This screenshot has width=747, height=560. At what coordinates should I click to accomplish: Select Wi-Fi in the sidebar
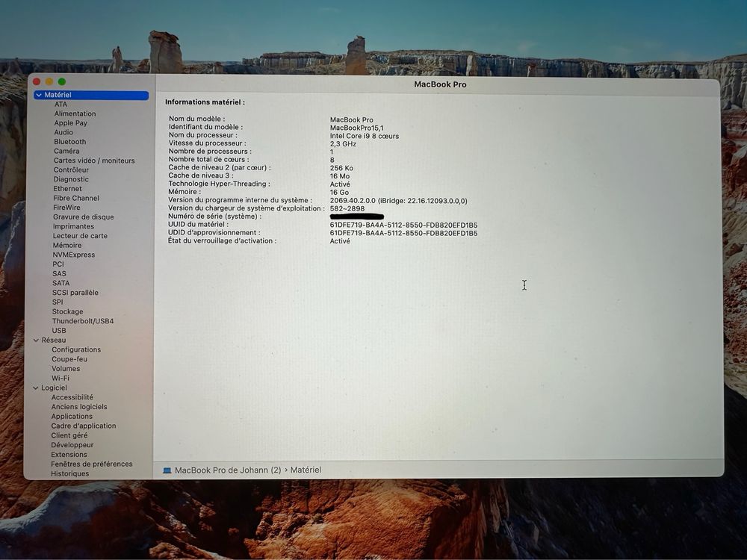click(61, 379)
